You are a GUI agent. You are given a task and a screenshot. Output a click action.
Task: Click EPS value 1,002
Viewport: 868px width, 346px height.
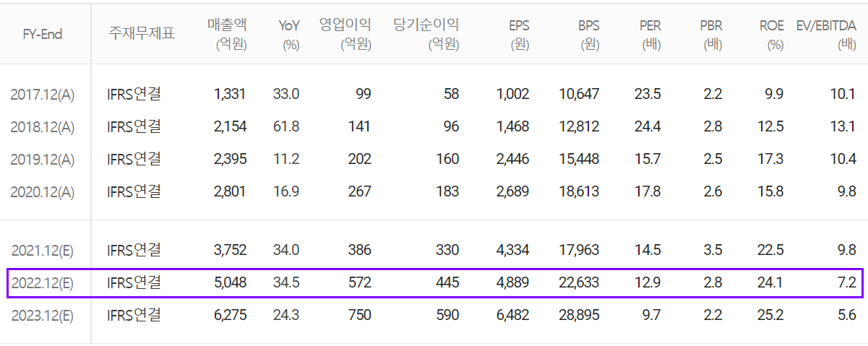(x=513, y=94)
